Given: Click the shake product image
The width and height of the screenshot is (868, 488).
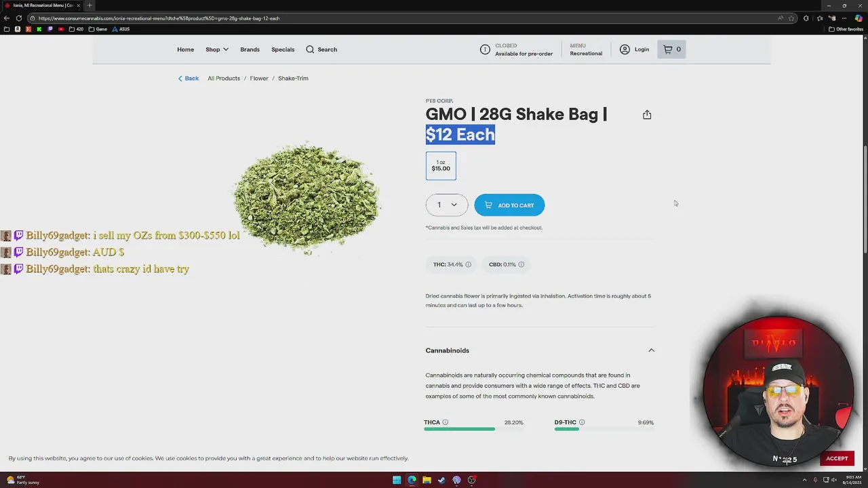Looking at the screenshot, I should coord(307,197).
